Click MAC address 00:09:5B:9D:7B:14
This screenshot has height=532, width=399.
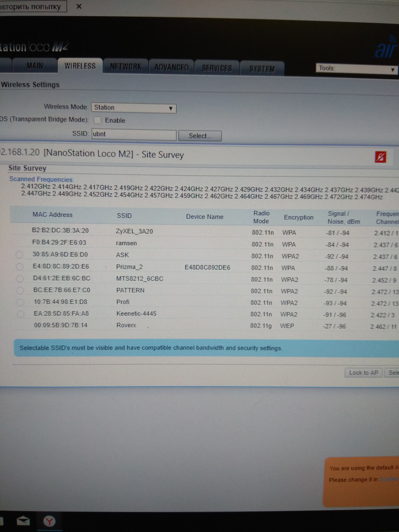point(61,325)
